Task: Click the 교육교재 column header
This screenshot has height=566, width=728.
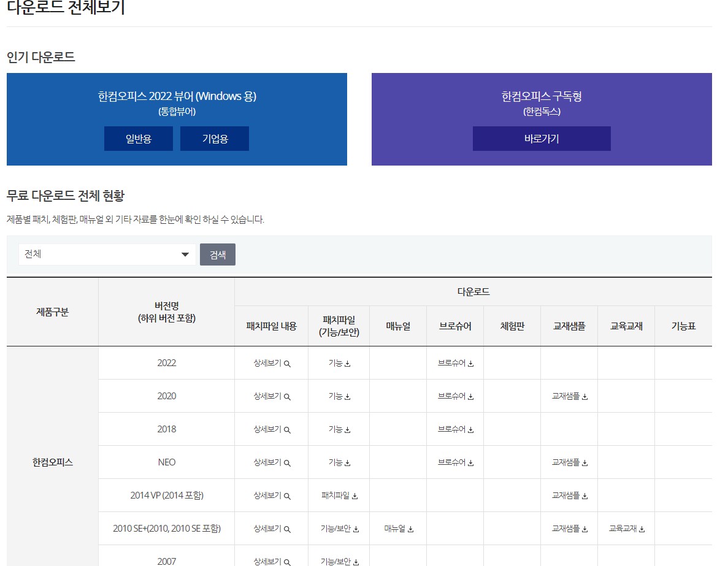Action: point(626,326)
